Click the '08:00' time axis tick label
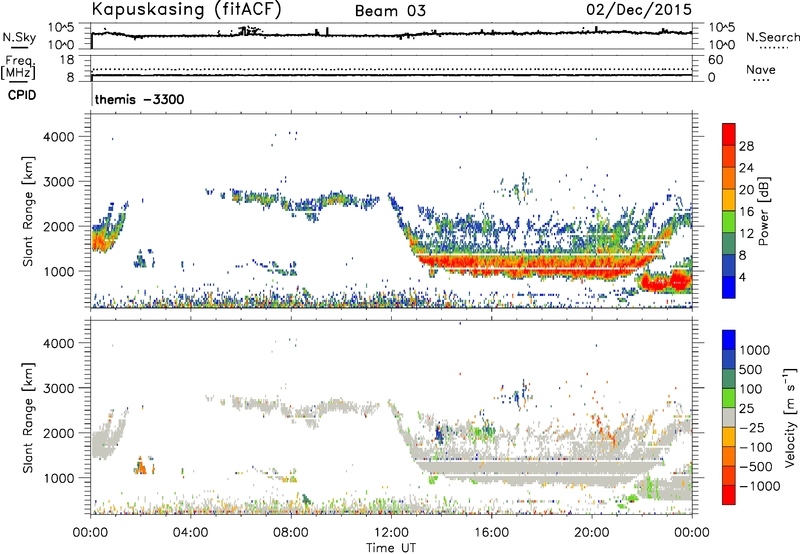Image resolution: width=800 pixels, height=554 pixels. 291,533
